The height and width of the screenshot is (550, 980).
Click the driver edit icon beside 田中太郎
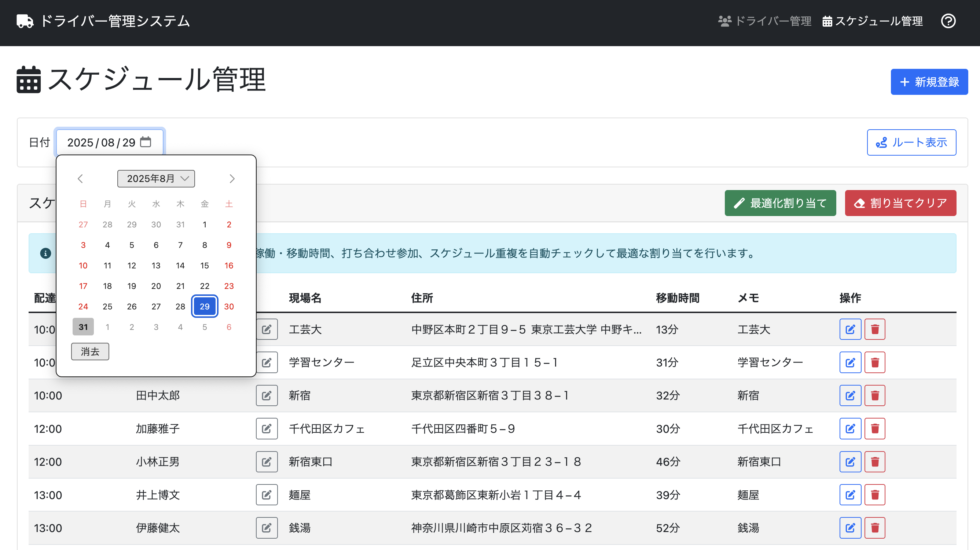click(266, 395)
